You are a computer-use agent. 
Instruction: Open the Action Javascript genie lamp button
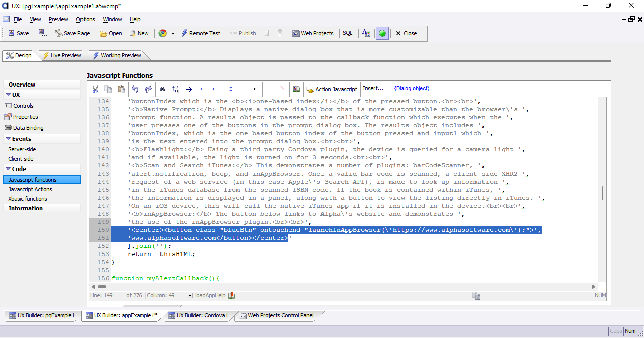(332, 89)
